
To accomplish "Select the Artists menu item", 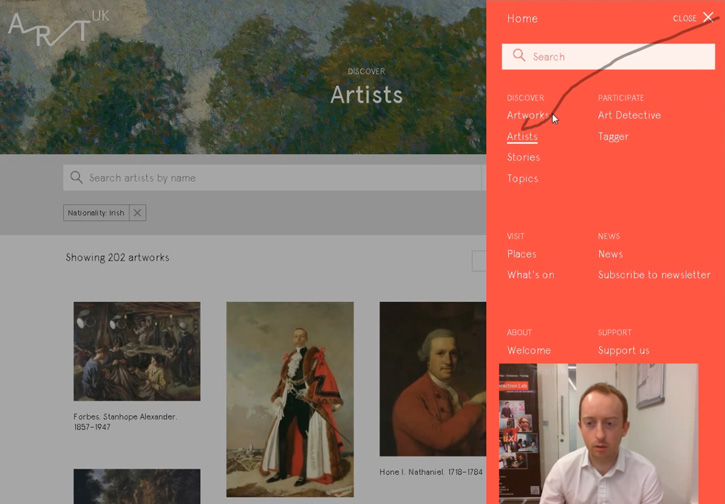I will [x=522, y=136].
